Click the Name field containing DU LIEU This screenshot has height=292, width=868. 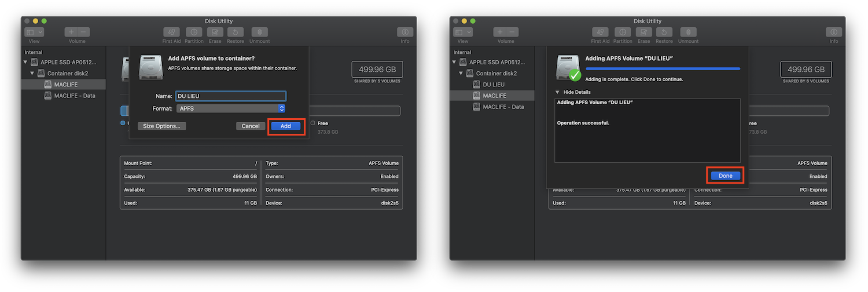click(x=230, y=96)
